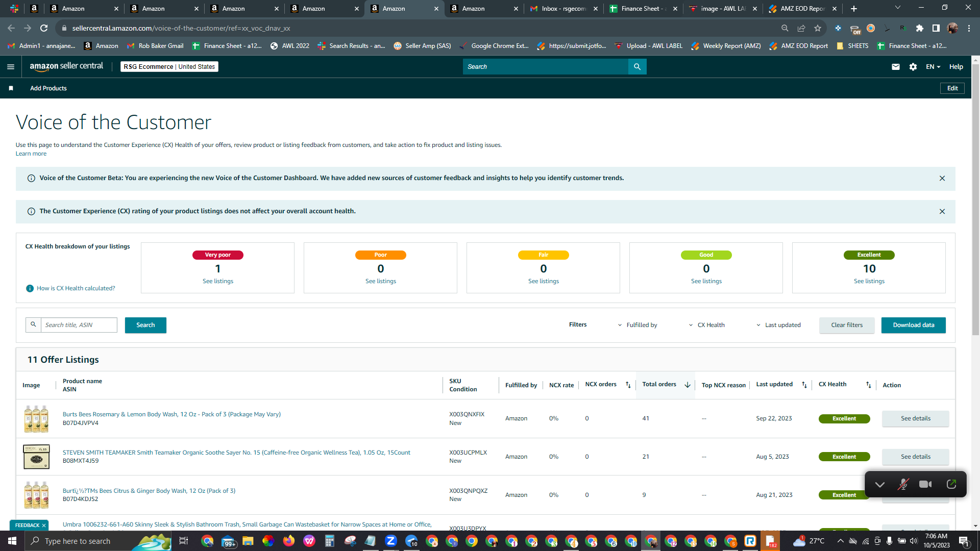The height and width of the screenshot is (551, 980).
Task: Switch to the image - AWL LABEL tab
Action: [x=723, y=9]
